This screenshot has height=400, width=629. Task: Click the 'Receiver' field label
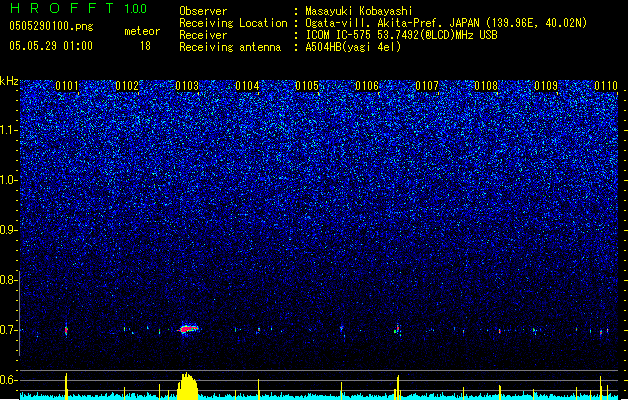point(203,35)
